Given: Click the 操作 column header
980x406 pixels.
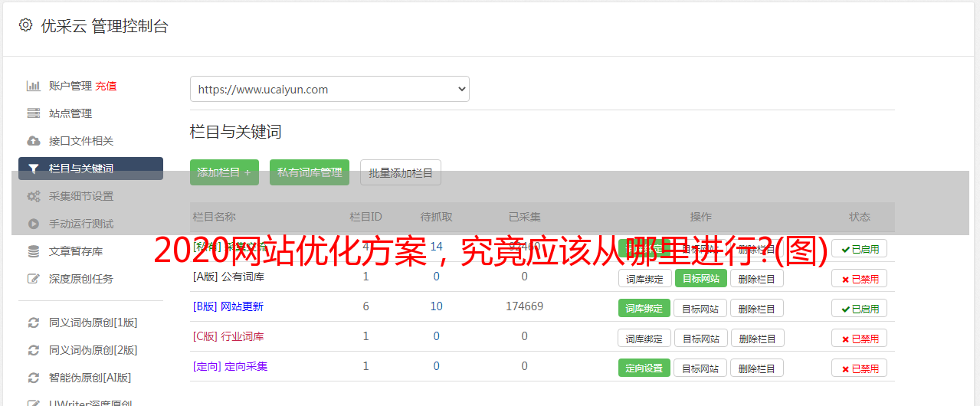Looking at the screenshot, I should pos(701,217).
